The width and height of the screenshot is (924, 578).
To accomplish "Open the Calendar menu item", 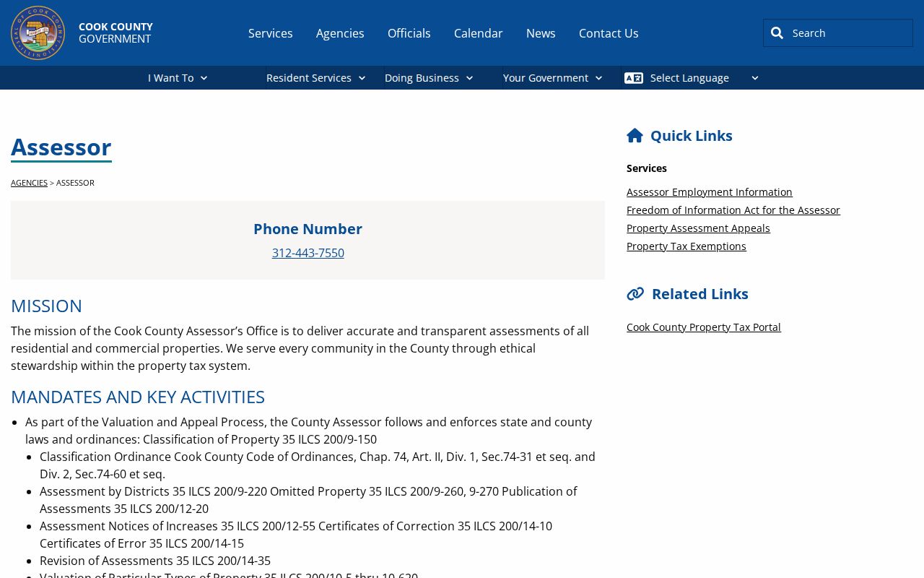I will pos(479,33).
